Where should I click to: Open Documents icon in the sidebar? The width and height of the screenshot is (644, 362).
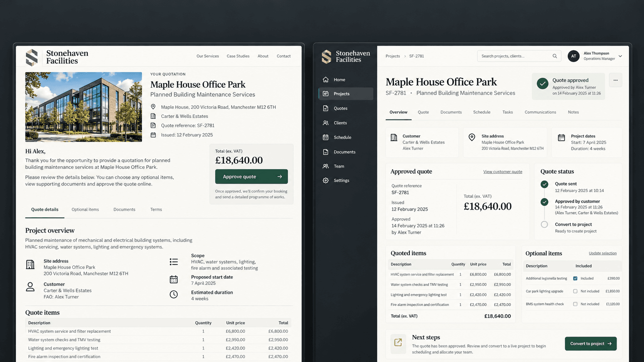(326, 152)
